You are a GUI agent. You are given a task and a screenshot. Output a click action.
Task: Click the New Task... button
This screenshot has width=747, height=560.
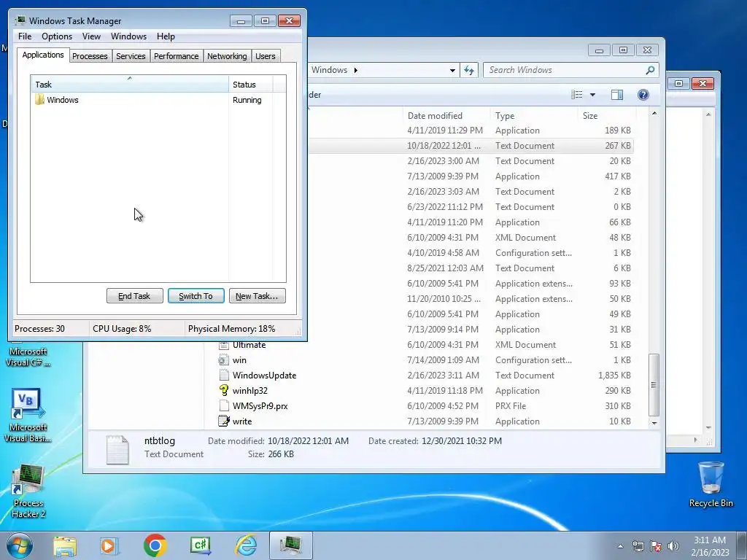258,296
